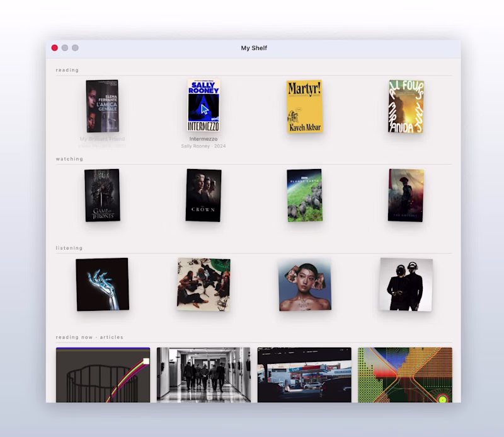504x437 pixels.
Task: Open the Game of Thrones poster
Action: click(102, 195)
